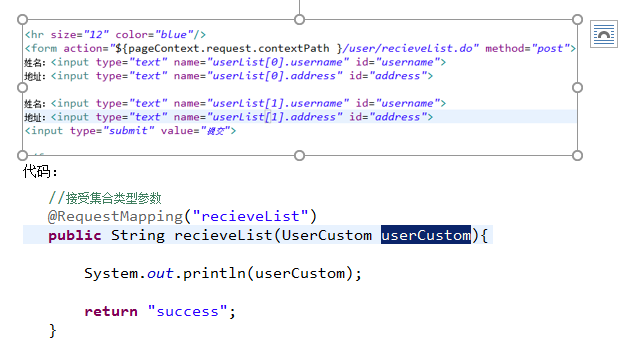Click the bottom-center resize handle

coord(300,155)
